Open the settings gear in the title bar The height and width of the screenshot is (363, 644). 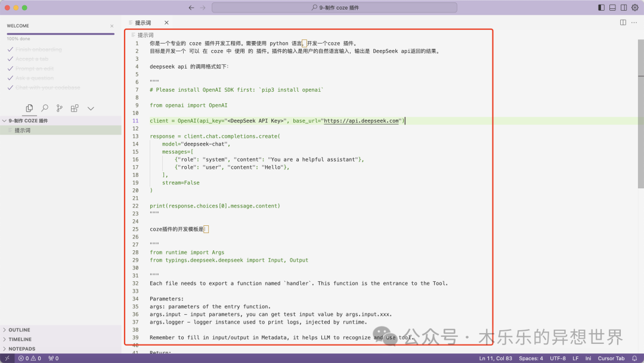coord(635,7)
